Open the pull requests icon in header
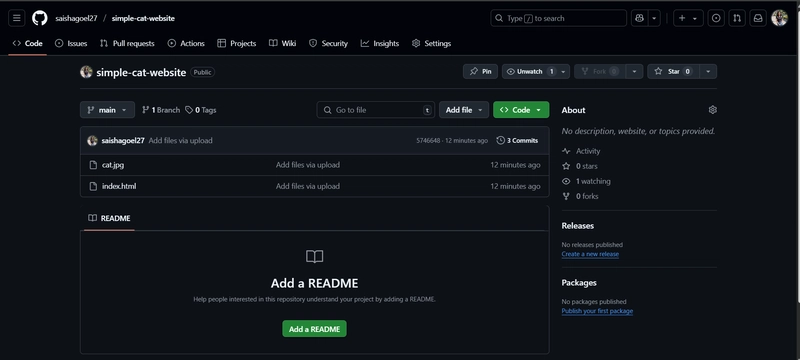 (737, 18)
